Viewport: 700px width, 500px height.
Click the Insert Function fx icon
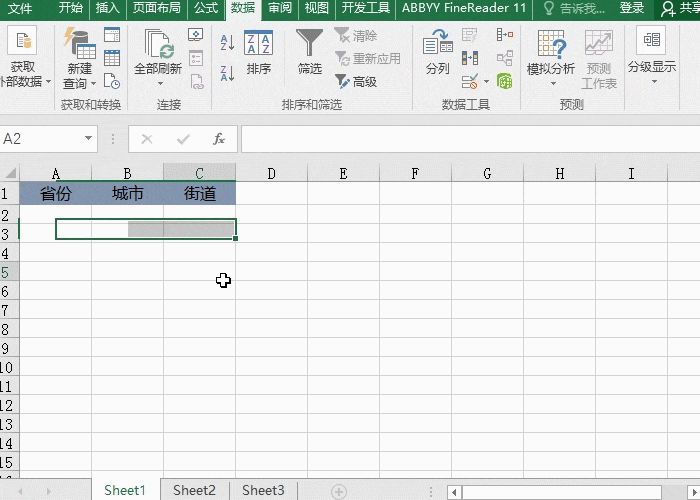(219, 139)
